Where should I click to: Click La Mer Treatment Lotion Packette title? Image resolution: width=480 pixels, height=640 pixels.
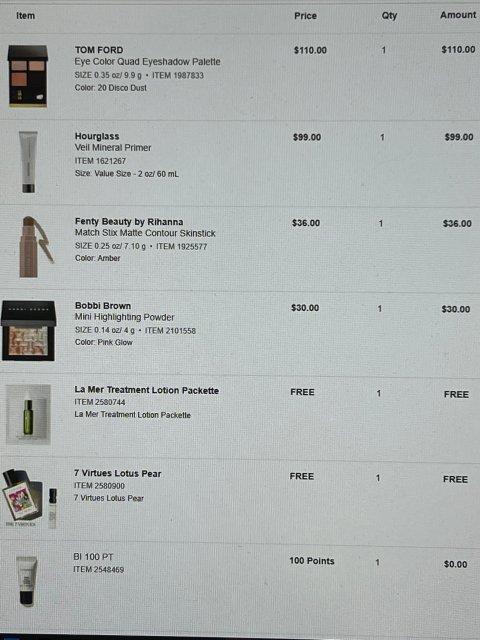tap(147, 390)
